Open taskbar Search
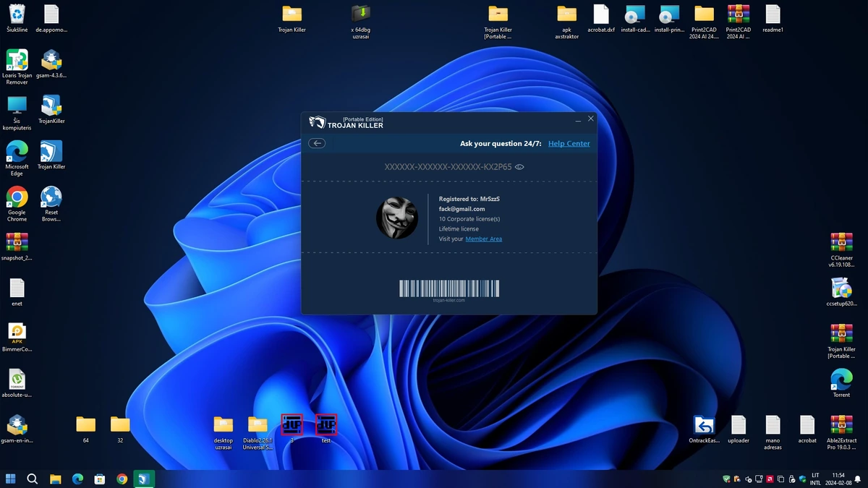This screenshot has width=868, height=488. click(33, 479)
